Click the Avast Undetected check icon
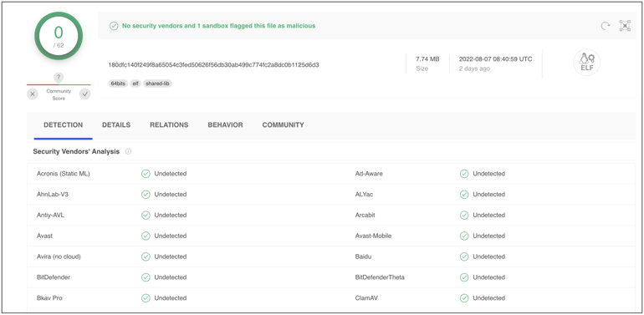 point(146,236)
